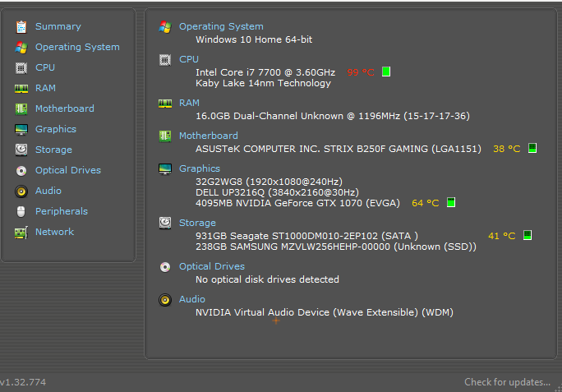Image resolution: width=562 pixels, height=392 pixels.
Task: Click the Audio speaker icon in summary panel
Action: pyautogui.click(x=165, y=300)
